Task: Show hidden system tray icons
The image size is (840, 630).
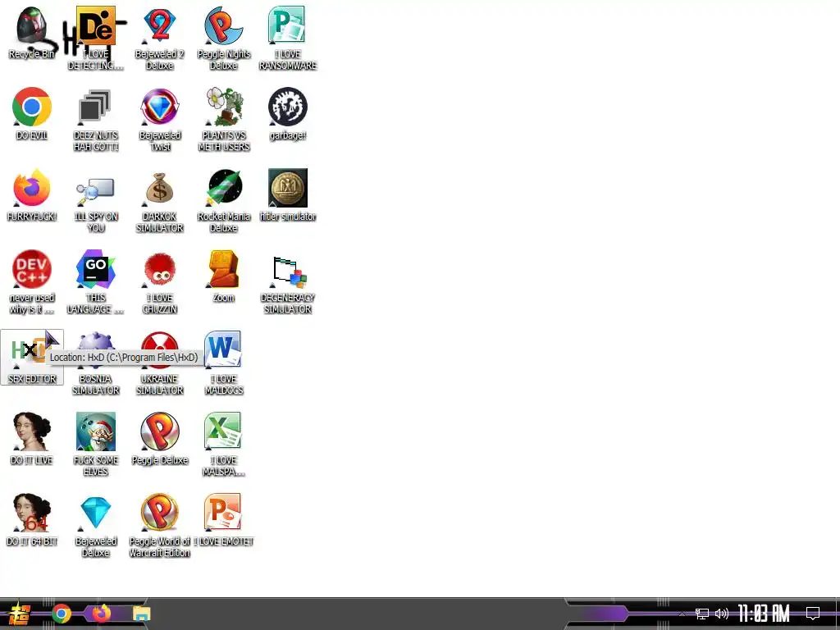Action: 682,614
